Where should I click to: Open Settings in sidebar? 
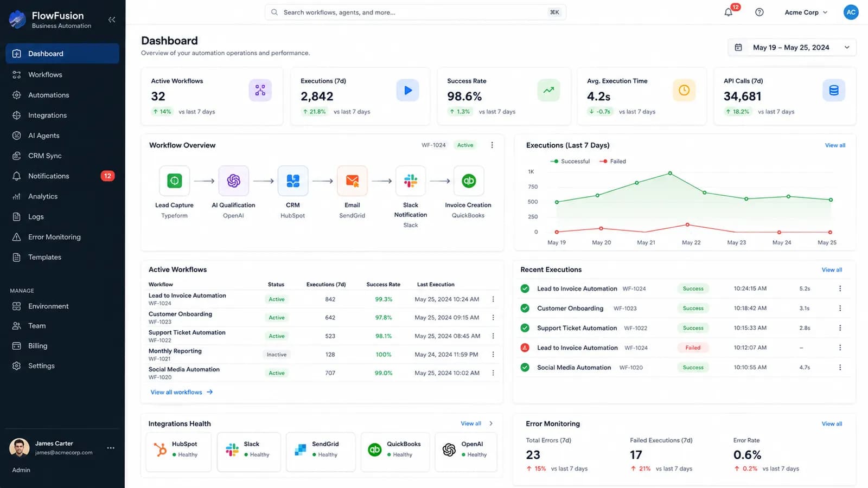click(62, 365)
